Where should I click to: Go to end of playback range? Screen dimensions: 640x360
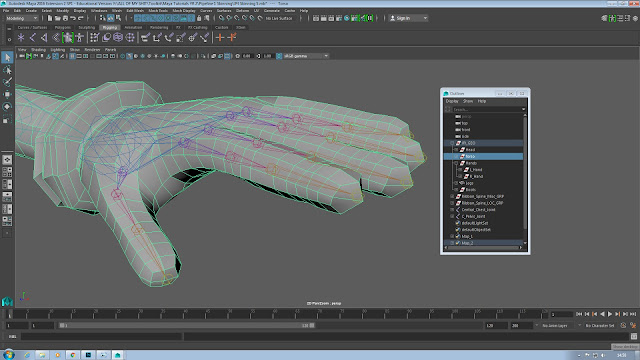(x=633, y=314)
